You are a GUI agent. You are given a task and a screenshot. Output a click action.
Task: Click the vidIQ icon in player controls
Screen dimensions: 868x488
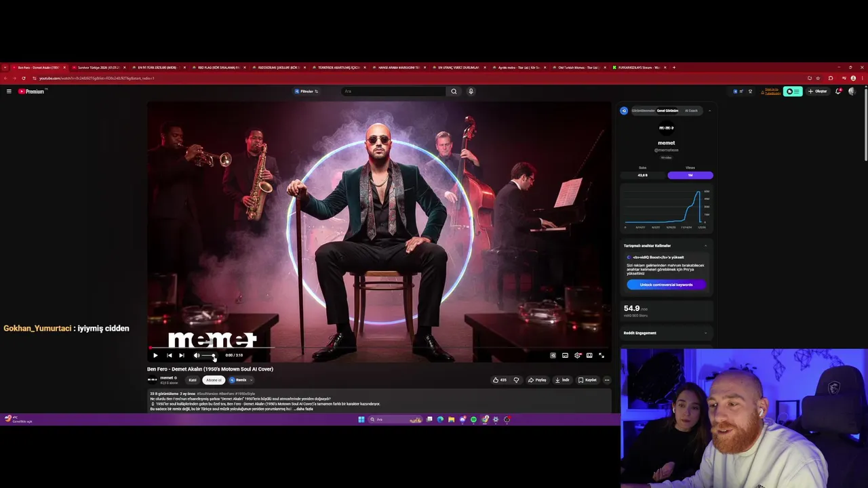pos(553,355)
